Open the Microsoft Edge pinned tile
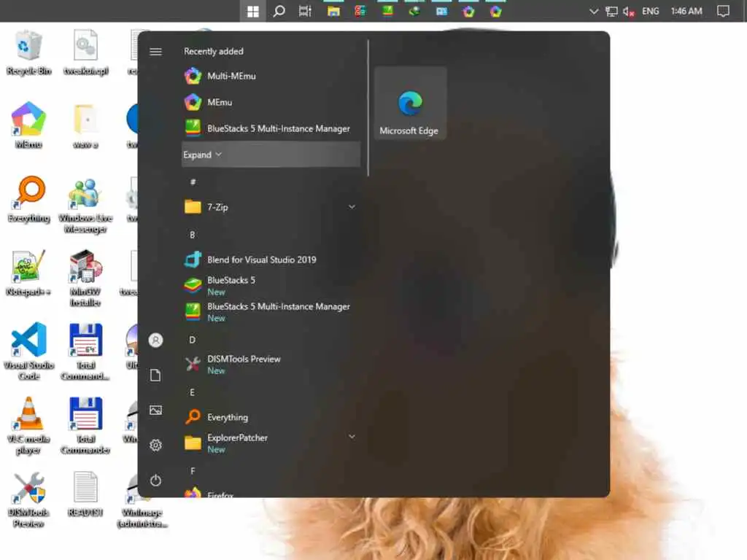Screen dimensions: 747x560 410,104
